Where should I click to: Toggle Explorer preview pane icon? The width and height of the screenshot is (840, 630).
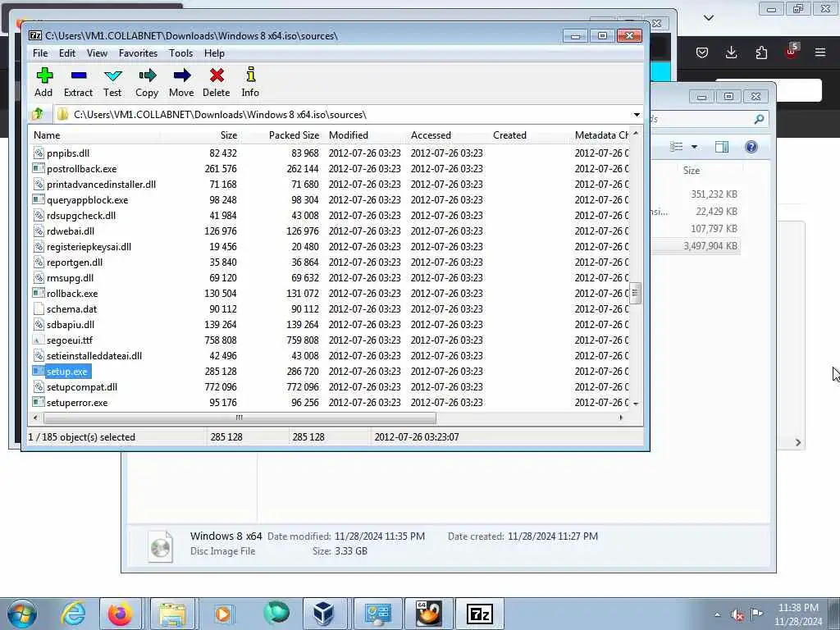(722, 147)
